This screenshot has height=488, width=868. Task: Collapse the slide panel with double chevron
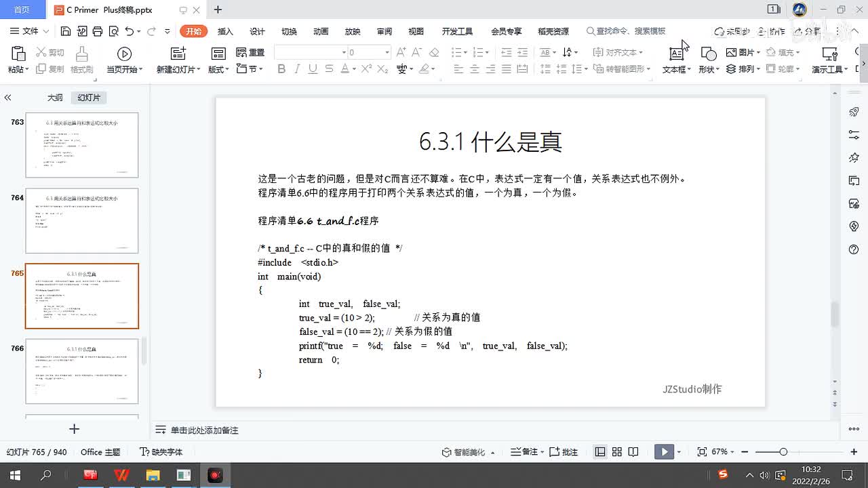click(7, 98)
